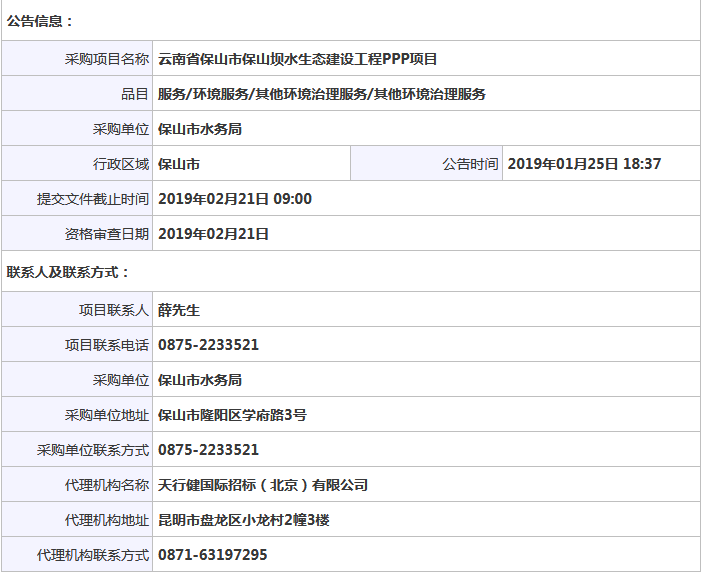Select deadline value 2019年02月21日 09:00
The width and height of the screenshot is (701, 573).
(x=235, y=199)
